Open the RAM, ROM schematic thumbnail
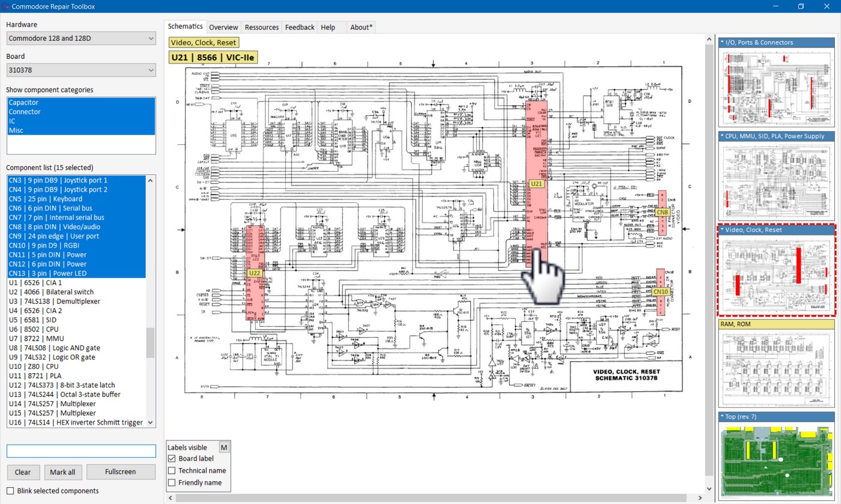841x504 pixels. pyautogui.click(x=776, y=364)
